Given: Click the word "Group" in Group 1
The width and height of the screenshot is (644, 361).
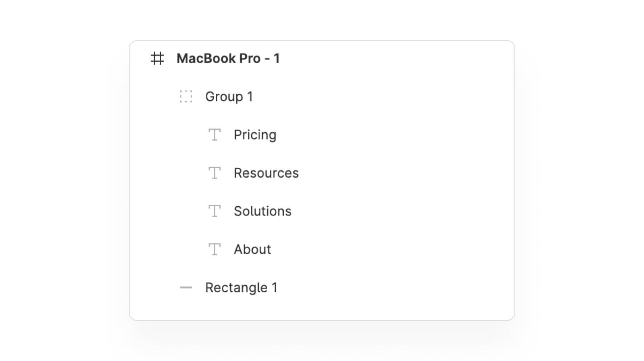Looking at the screenshot, I should 224,97.
